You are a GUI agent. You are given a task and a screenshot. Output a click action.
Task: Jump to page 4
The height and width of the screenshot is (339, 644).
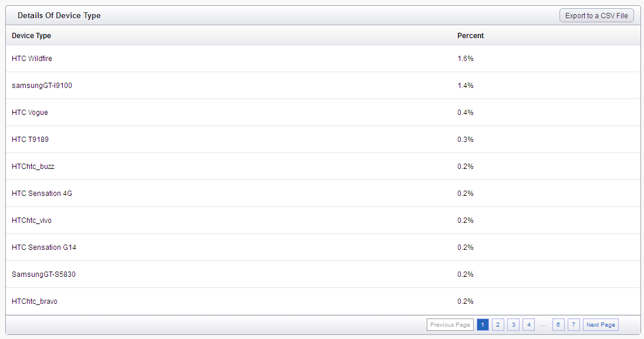tap(528, 325)
